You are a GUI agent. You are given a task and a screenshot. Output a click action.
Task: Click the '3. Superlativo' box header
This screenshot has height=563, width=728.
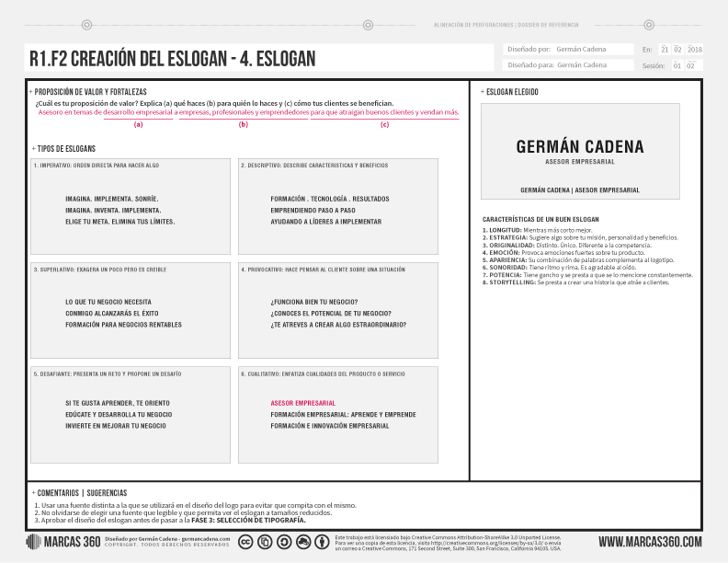pyautogui.click(x=100, y=270)
